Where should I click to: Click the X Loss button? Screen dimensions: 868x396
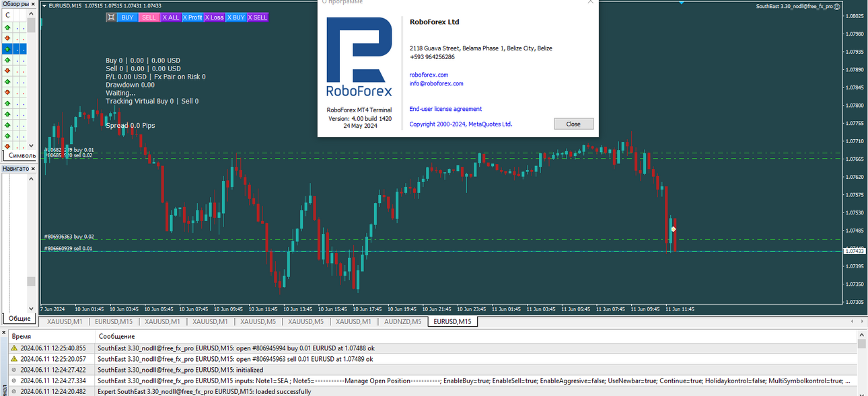tap(214, 17)
